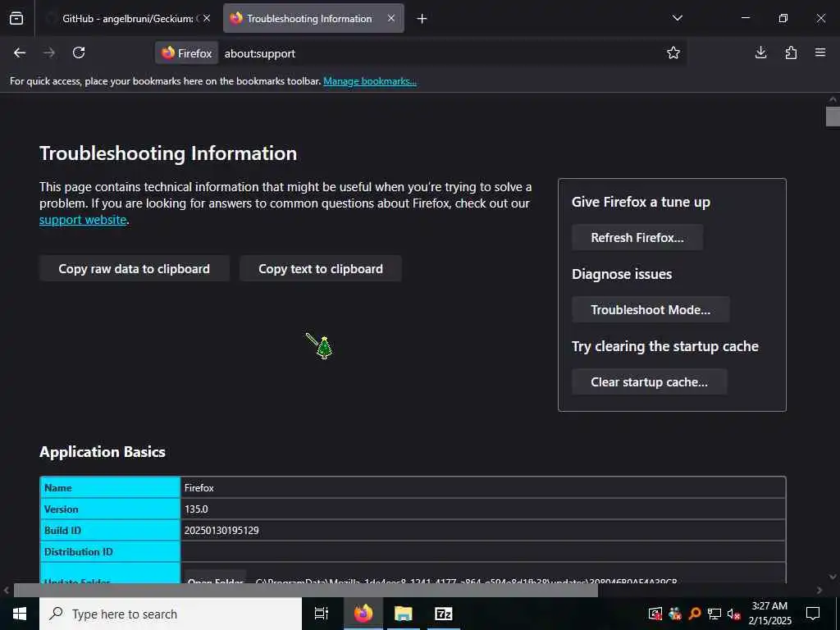Click the Type here to search box
The width and height of the screenshot is (840, 630).
(171, 614)
